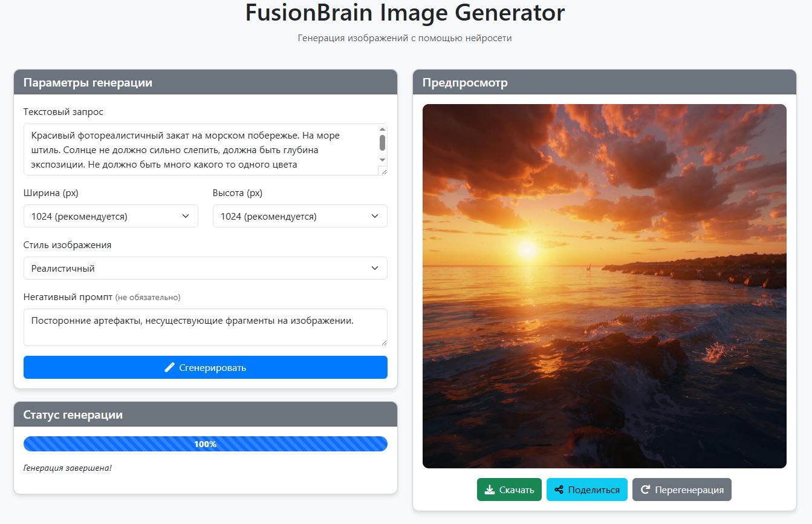Click the pencil icon on the Сгенерировать button
This screenshot has width=812, height=524.
[169, 367]
